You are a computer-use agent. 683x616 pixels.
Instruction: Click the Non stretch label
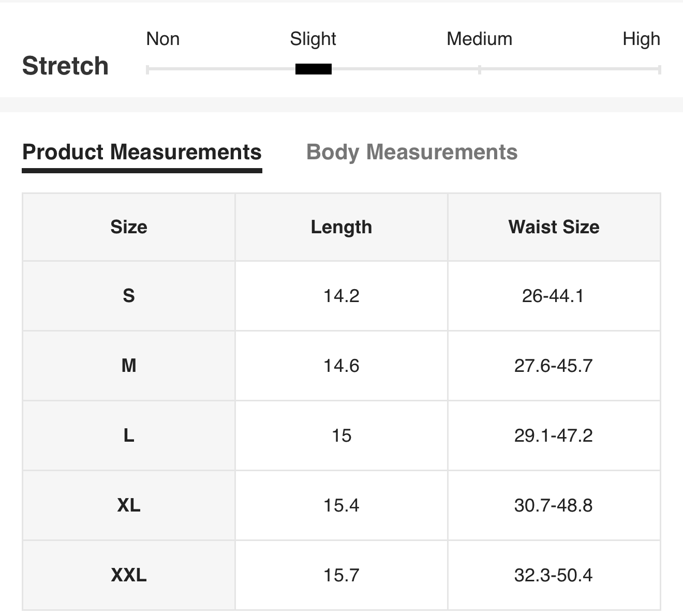pyautogui.click(x=163, y=39)
